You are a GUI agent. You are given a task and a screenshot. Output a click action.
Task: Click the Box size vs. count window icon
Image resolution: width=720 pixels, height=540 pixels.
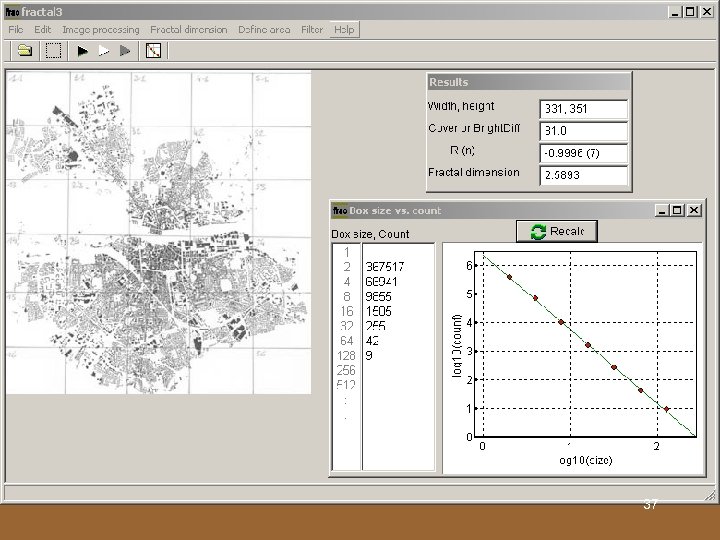(x=340, y=211)
